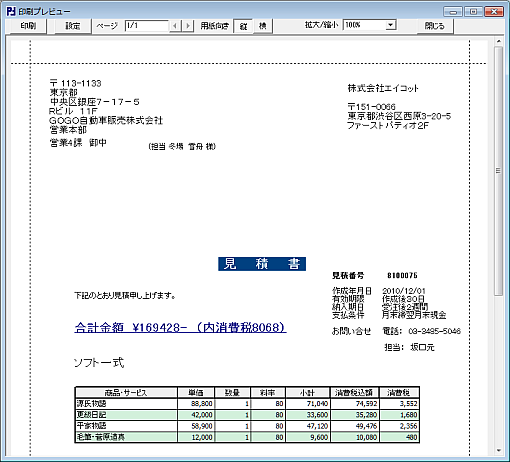Click the 42,000 unit price cell
This screenshot has height=462, width=510.
click(x=196, y=415)
